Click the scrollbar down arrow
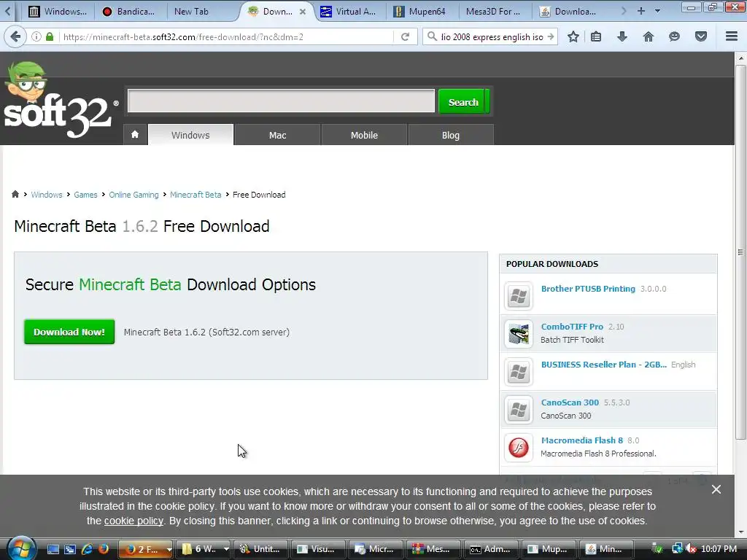The height and width of the screenshot is (560, 747). click(x=740, y=532)
